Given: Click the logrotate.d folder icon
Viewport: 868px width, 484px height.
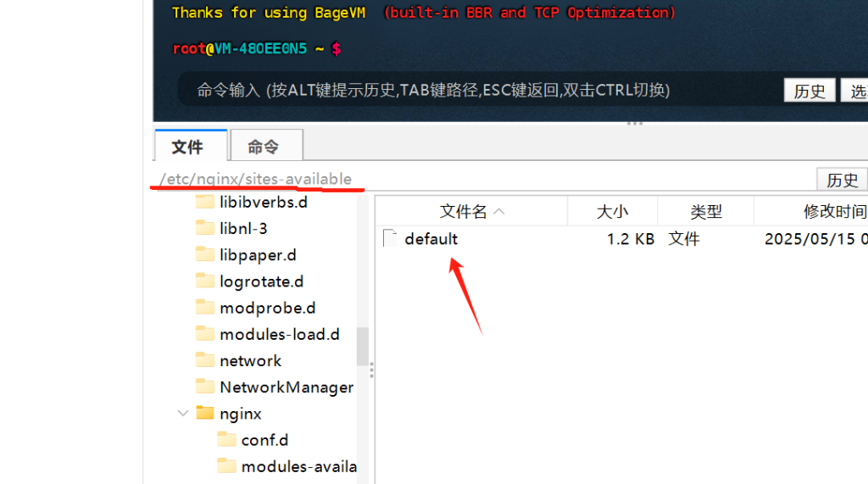Looking at the screenshot, I should pyautogui.click(x=205, y=281).
